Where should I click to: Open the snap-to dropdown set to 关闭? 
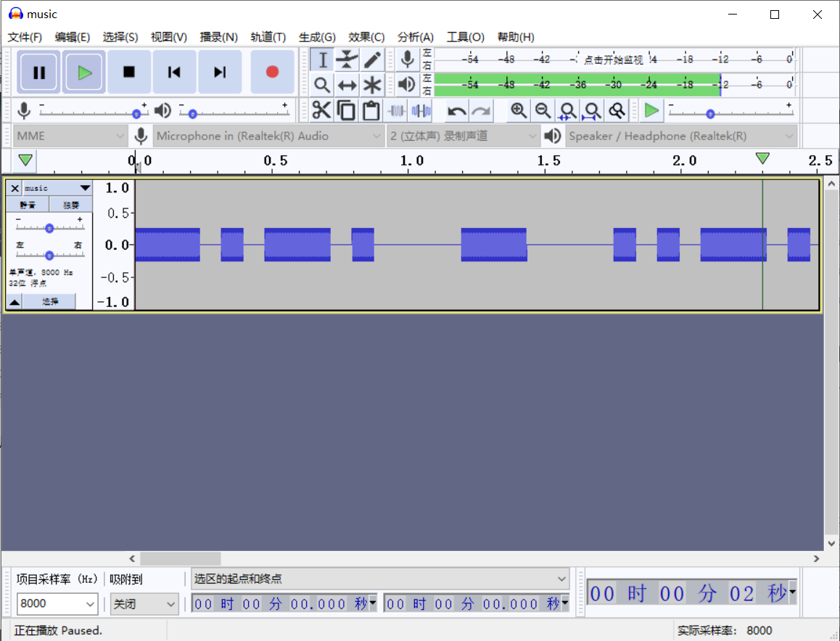[x=144, y=604]
